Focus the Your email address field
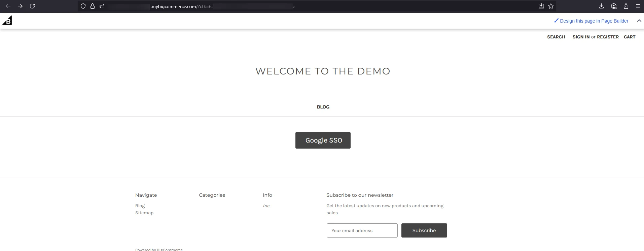 362,230
